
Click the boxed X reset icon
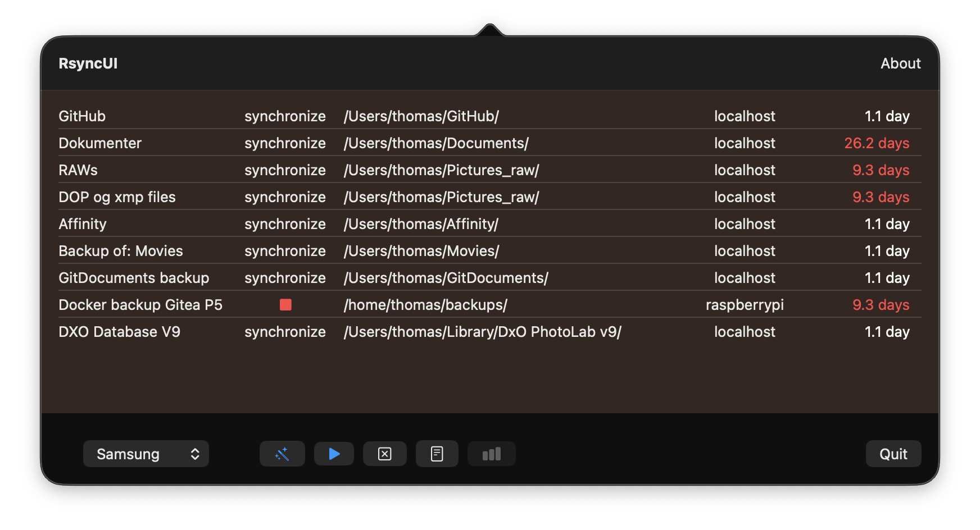click(385, 454)
